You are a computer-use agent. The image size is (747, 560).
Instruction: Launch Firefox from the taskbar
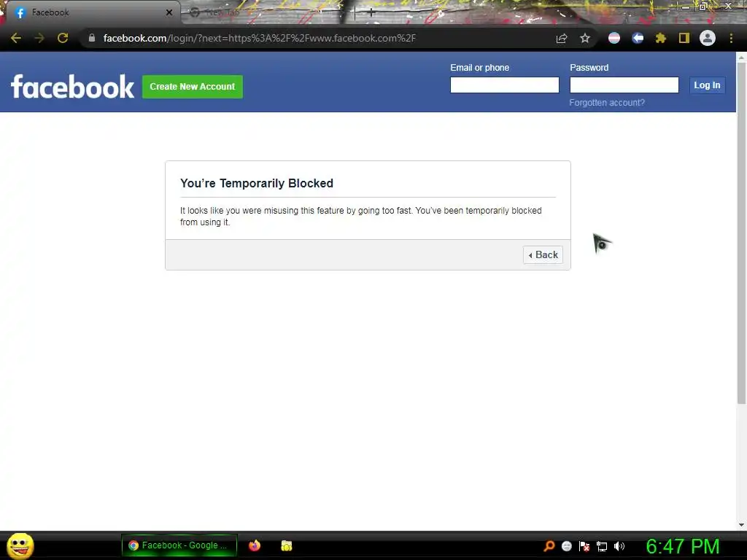(255, 545)
